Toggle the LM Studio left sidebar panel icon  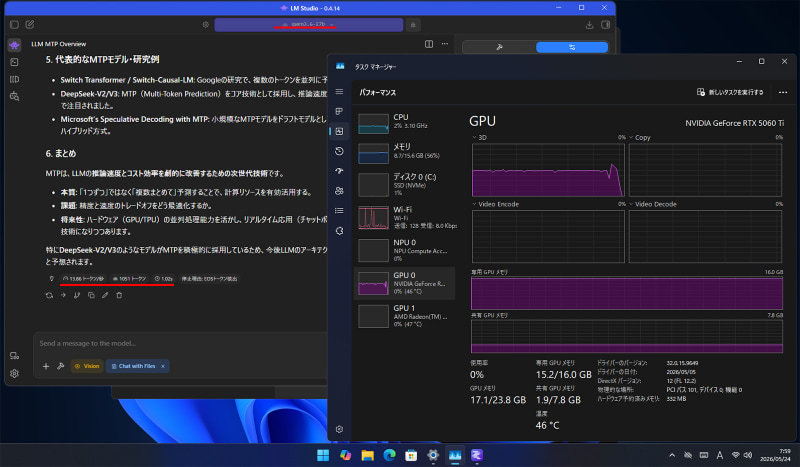pyautogui.click(x=14, y=24)
